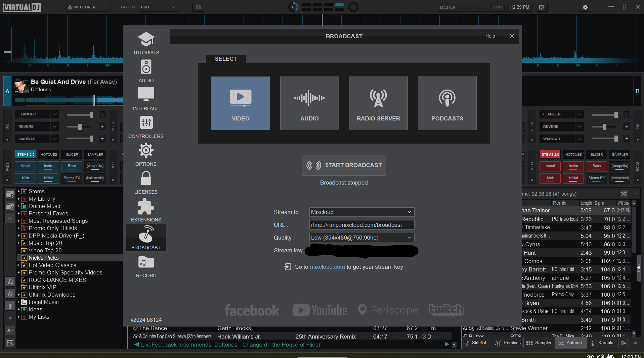Open the Layout PRO dropdown
Viewport: 644px width, 358px height.
158,7
